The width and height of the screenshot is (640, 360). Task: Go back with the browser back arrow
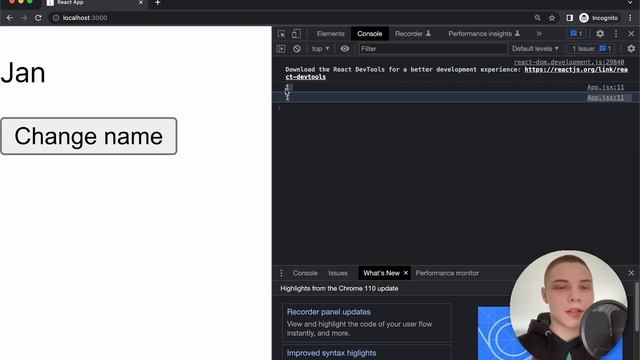pyautogui.click(x=9, y=18)
